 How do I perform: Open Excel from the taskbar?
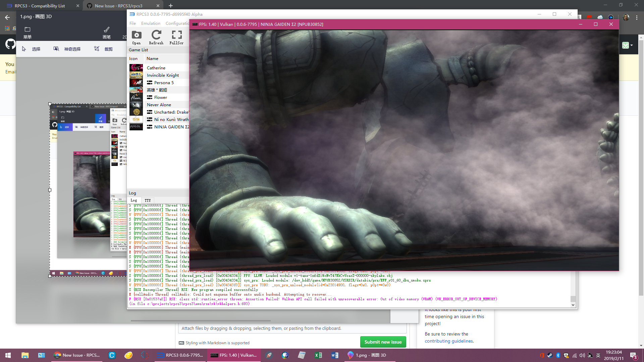[x=318, y=355]
